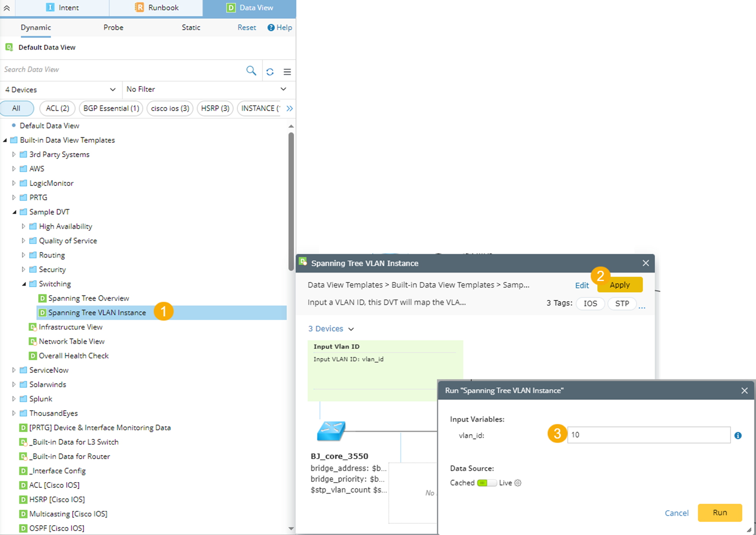Click the vlan_id info icon
Viewport: 756px width, 535px height.
[738, 435]
